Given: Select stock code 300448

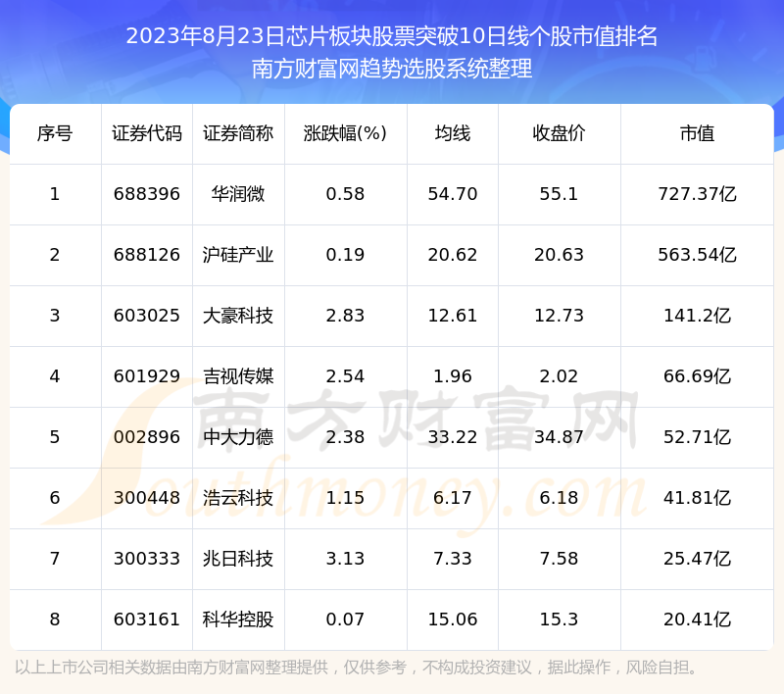Looking at the screenshot, I should (146, 498).
